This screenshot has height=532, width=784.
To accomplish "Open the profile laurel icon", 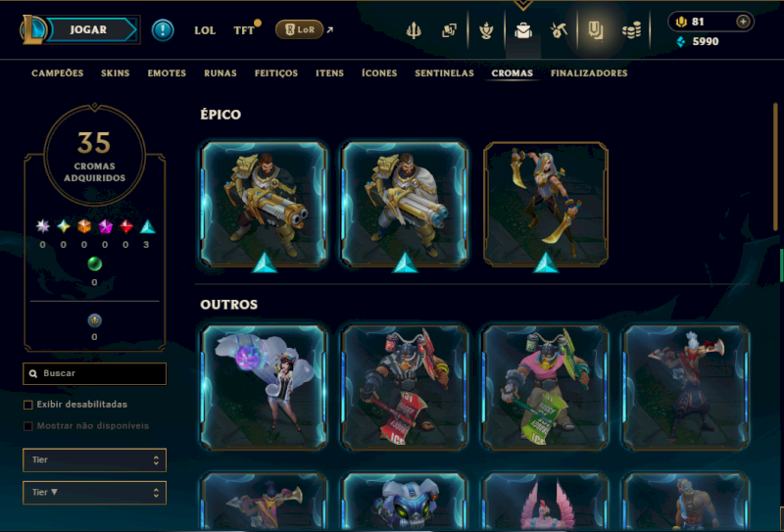I will coord(486,31).
